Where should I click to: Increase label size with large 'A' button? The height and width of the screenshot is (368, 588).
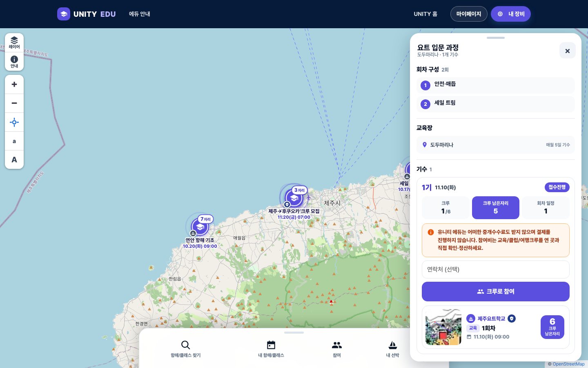point(14,160)
